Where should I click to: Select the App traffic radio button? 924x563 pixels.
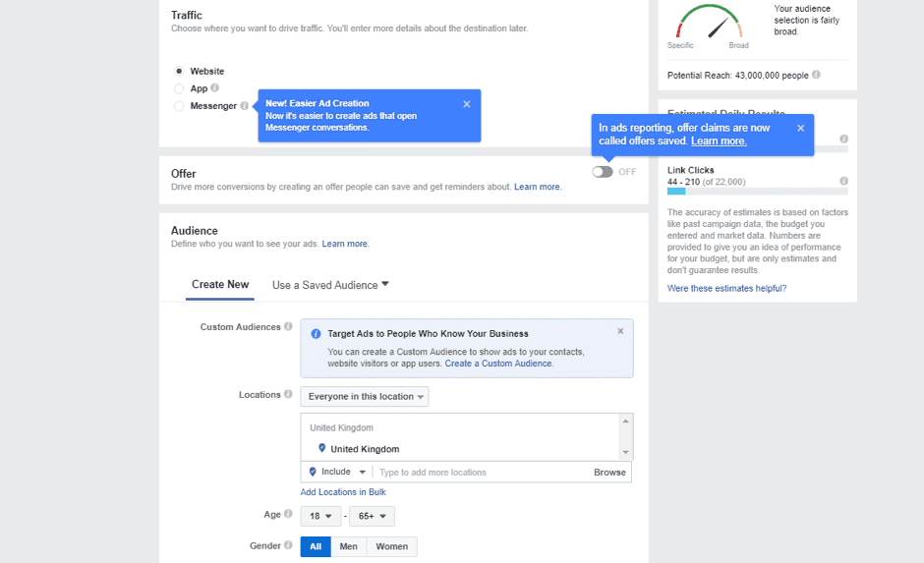pyautogui.click(x=179, y=88)
